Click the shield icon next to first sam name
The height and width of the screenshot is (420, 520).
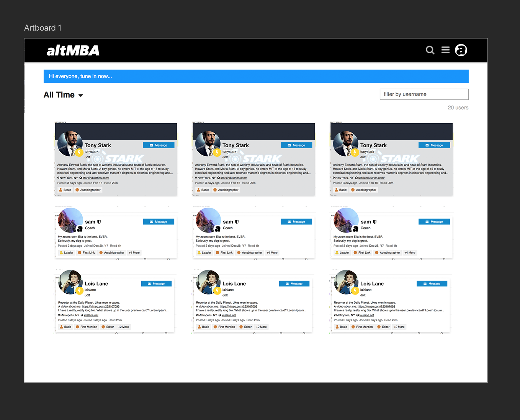99,222
